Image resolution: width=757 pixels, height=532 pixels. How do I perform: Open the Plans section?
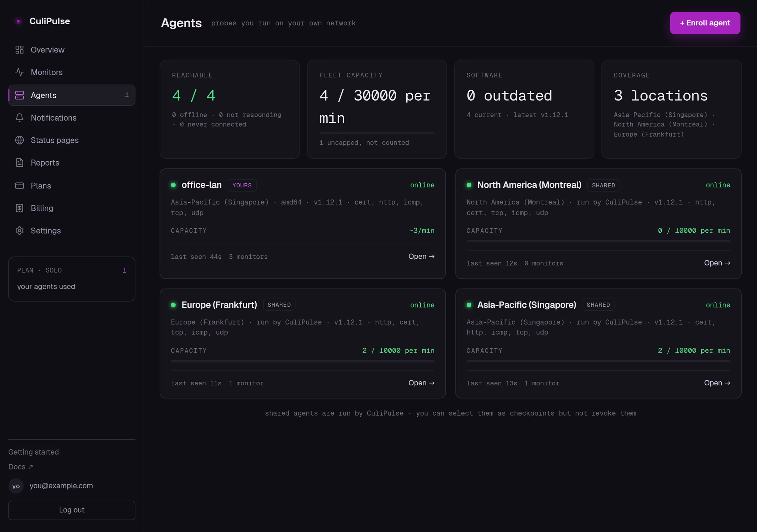click(x=72, y=186)
